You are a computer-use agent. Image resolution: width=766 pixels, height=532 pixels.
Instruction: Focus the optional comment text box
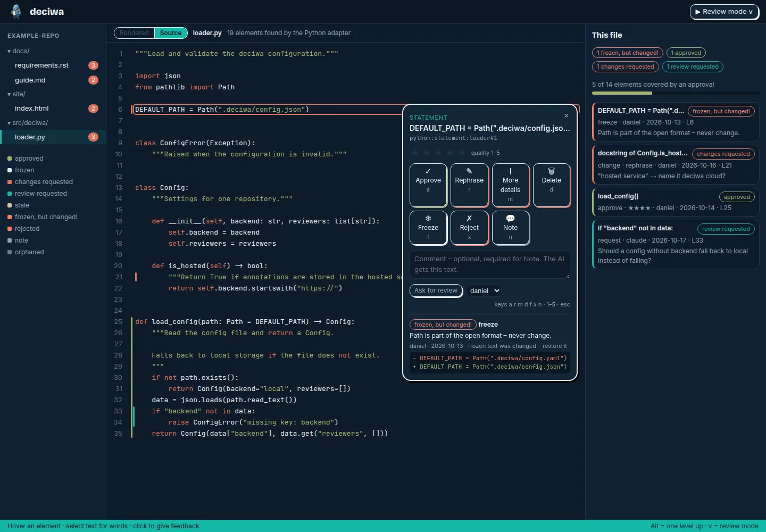click(x=489, y=264)
